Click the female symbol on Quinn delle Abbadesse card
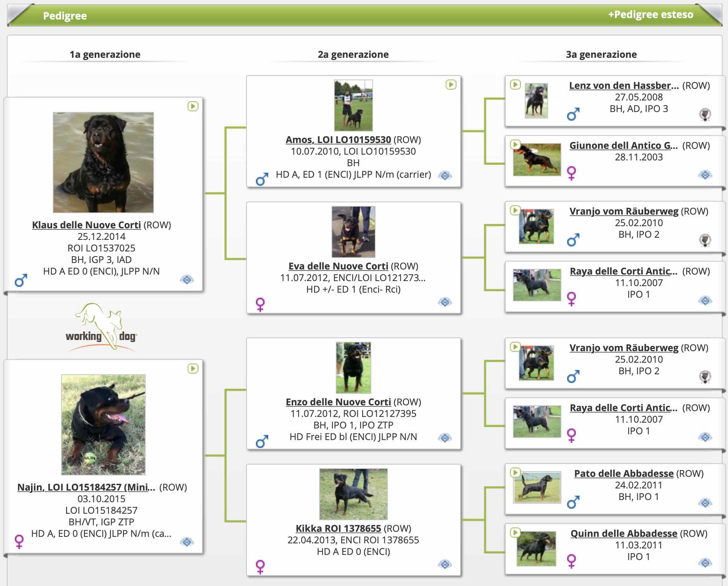This screenshot has height=586, width=728. [571, 561]
